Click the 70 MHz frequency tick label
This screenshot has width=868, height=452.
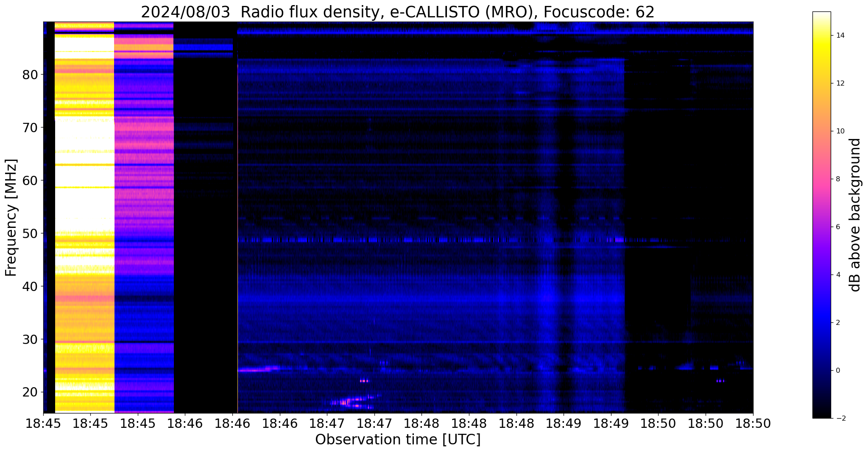[x=30, y=128]
